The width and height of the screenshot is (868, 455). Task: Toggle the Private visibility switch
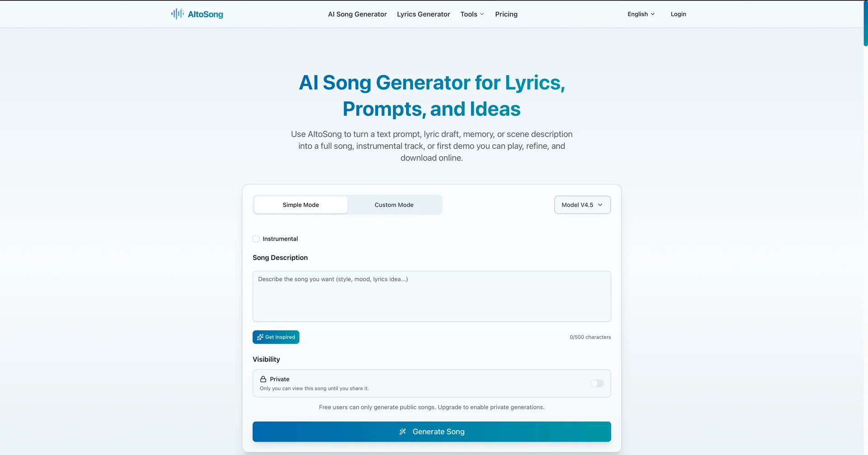point(597,384)
